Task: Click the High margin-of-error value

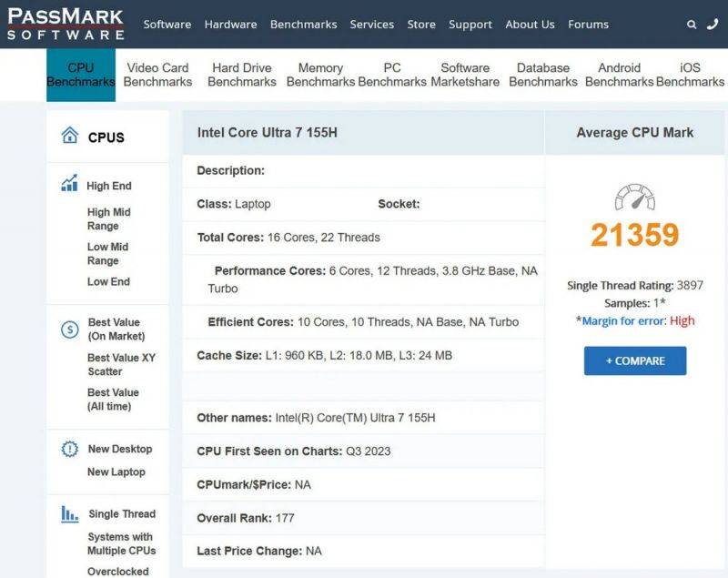Action: 682,320
